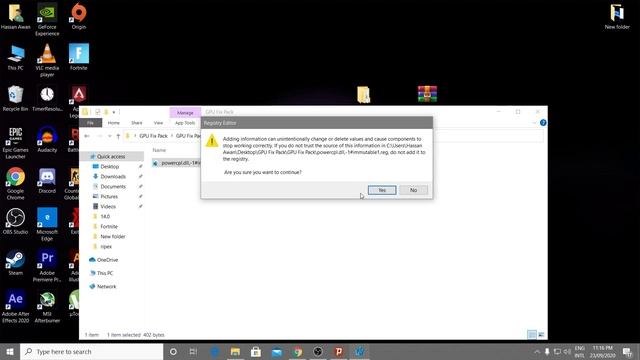The height and width of the screenshot is (360, 640).
Task: Select GeForce Experience desktop icon
Action: (47, 20)
